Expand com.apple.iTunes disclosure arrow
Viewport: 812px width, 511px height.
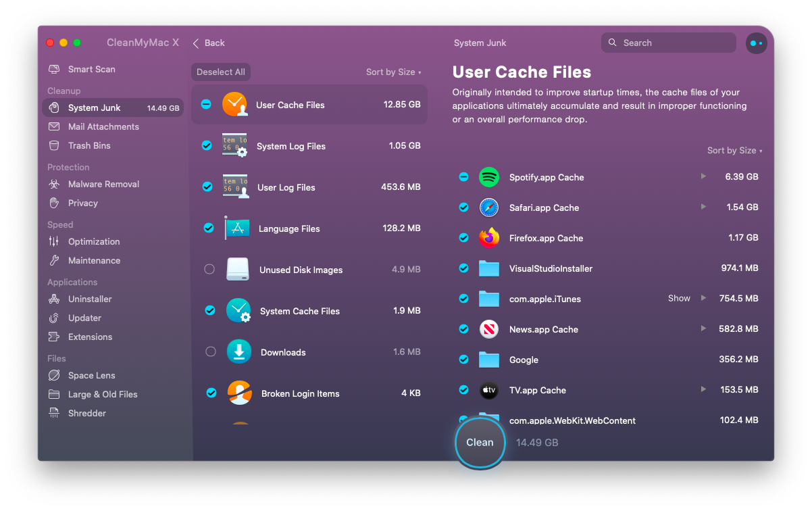pos(703,298)
